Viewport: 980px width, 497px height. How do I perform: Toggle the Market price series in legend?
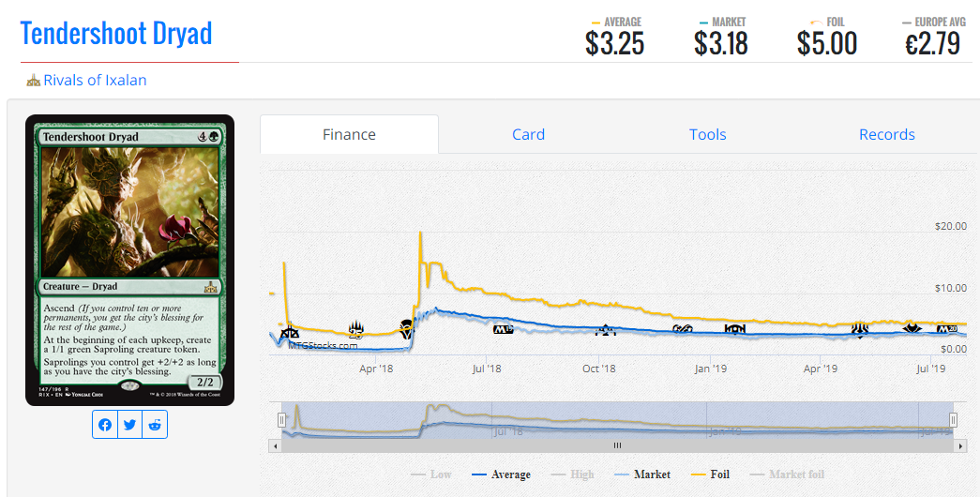(x=642, y=474)
